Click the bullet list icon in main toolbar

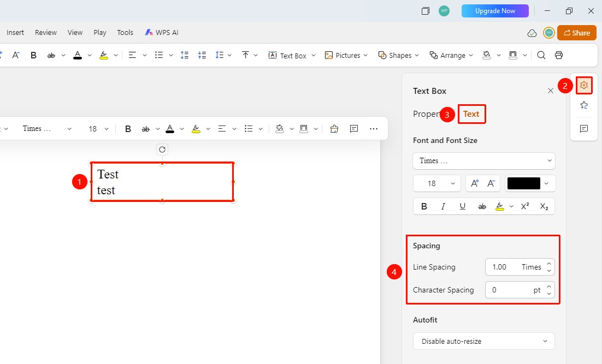pyautogui.click(x=159, y=55)
